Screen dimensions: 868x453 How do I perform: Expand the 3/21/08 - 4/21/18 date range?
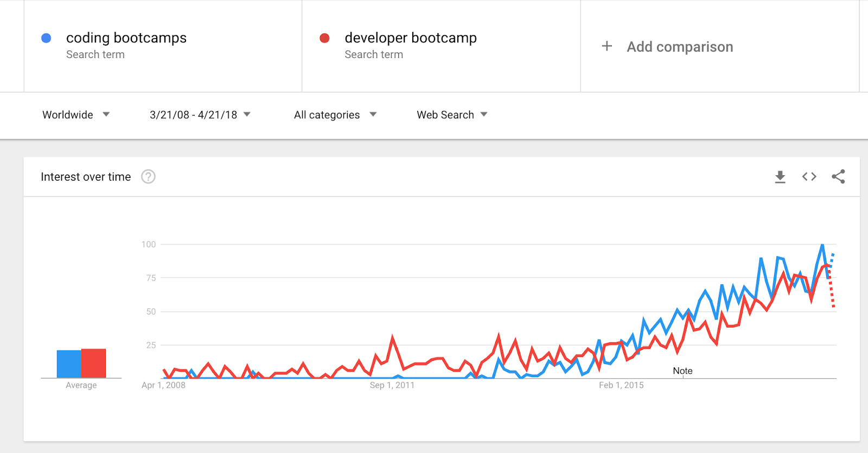(200, 114)
